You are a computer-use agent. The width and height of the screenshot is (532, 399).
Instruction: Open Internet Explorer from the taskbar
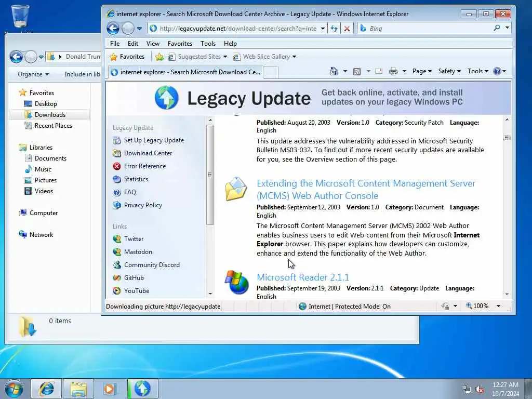click(x=46, y=389)
